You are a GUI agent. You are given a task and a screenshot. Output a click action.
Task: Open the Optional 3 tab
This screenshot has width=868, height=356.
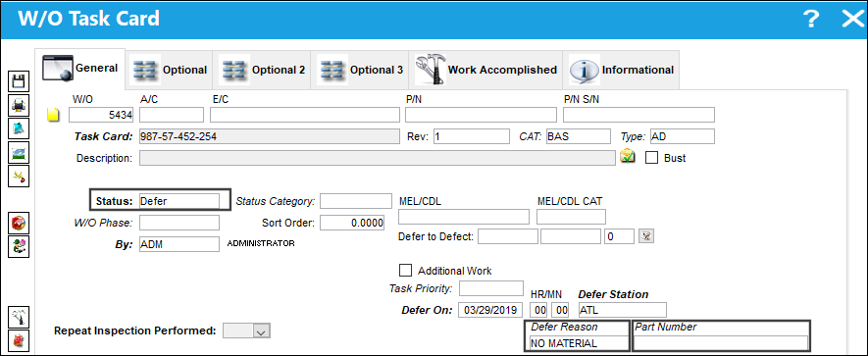pos(360,70)
